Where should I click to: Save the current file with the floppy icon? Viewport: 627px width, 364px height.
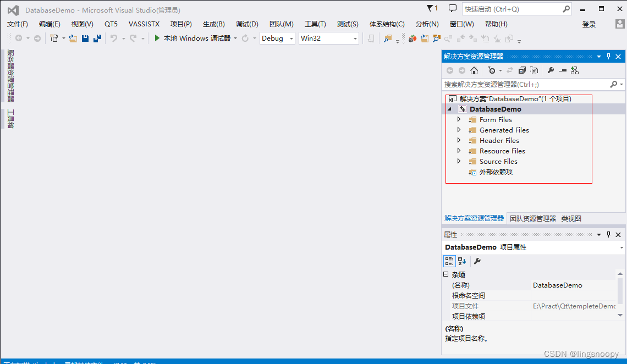pyautogui.click(x=85, y=38)
